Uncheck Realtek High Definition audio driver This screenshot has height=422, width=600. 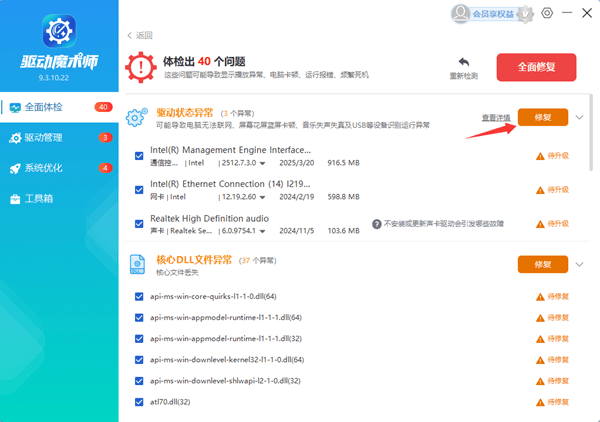[139, 223]
